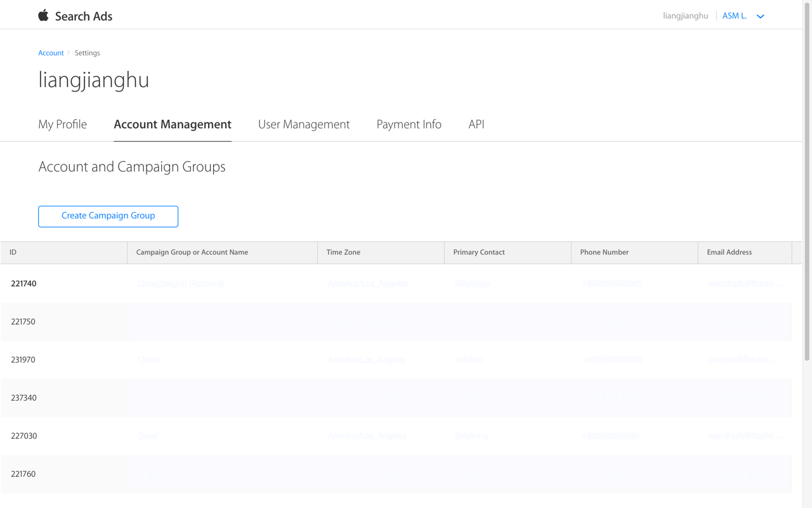The width and height of the screenshot is (812, 508).
Task: Click the Apple logo icon
Action: click(43, 15)
